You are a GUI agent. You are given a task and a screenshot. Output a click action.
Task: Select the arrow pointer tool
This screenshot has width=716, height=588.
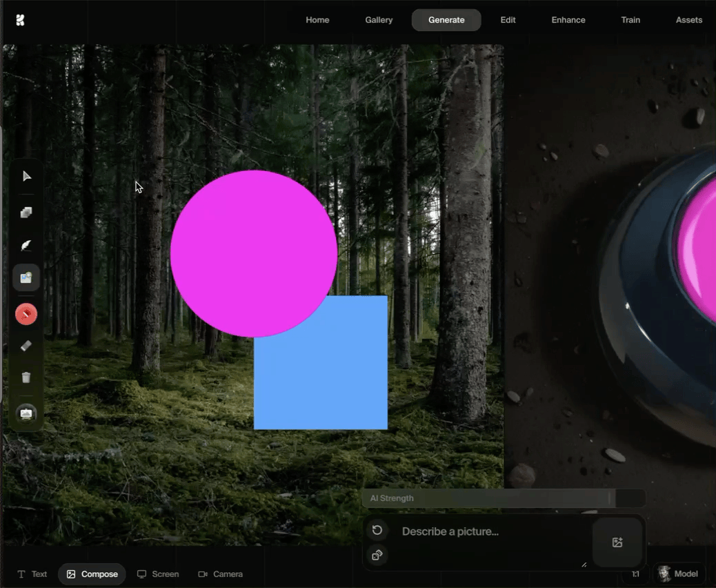tap(26, 176)
